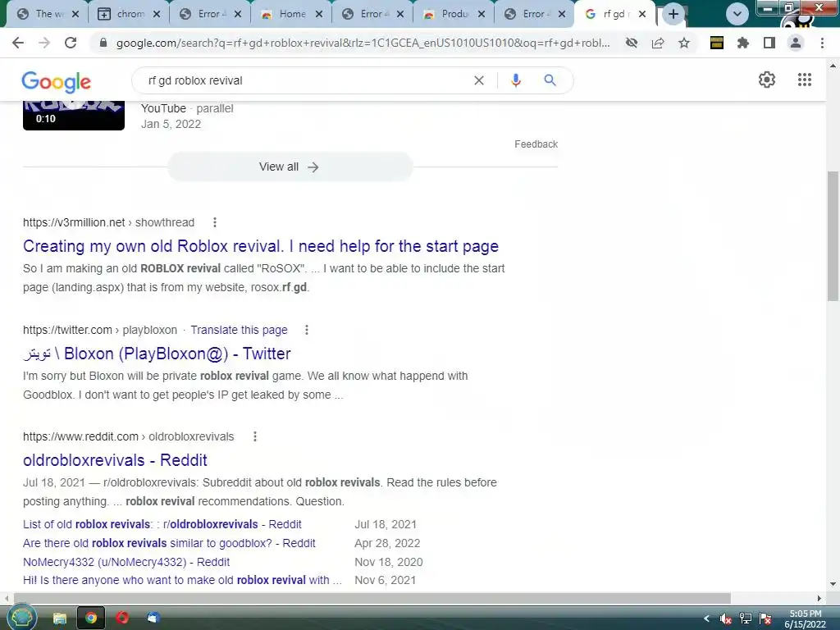Image resolution: width=840 pixels, height=630 pixels.
Task: Open the blue app icon in taskbar
Action: click(153, 619)
